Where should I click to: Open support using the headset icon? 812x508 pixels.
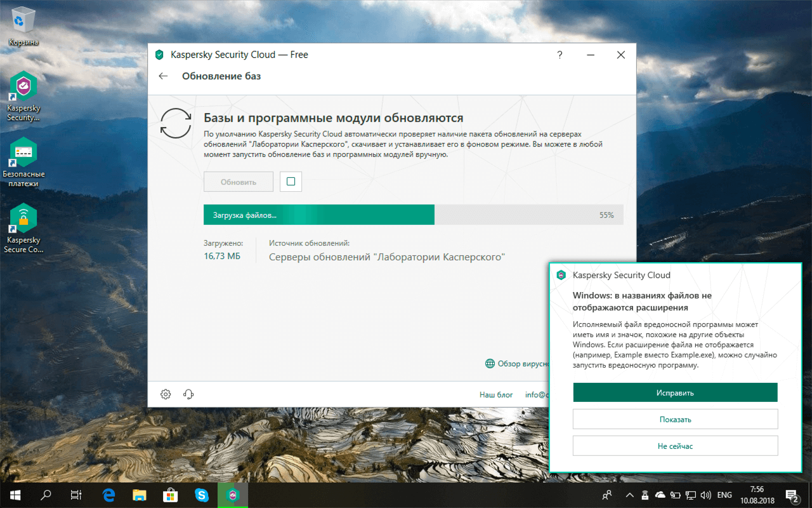[187, 394]
